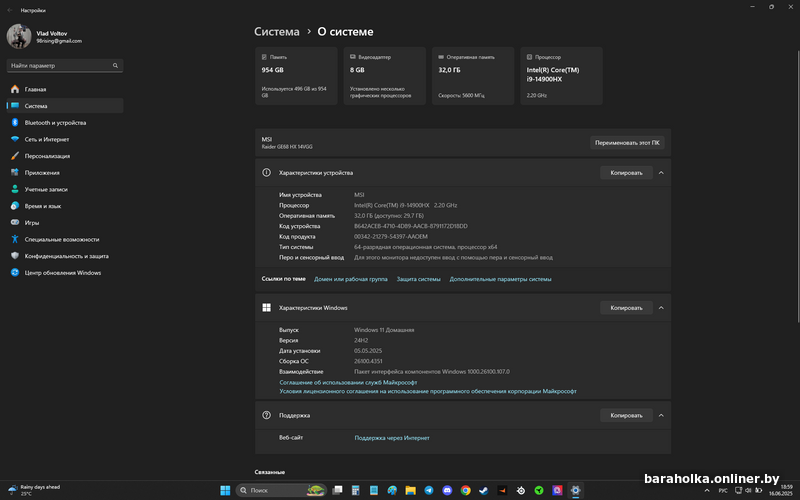Image resolution: width=800 pixels, height=500 pixels.
Task: Click the Сборка ОС value 26100.4351
Action: coord(368,361)
